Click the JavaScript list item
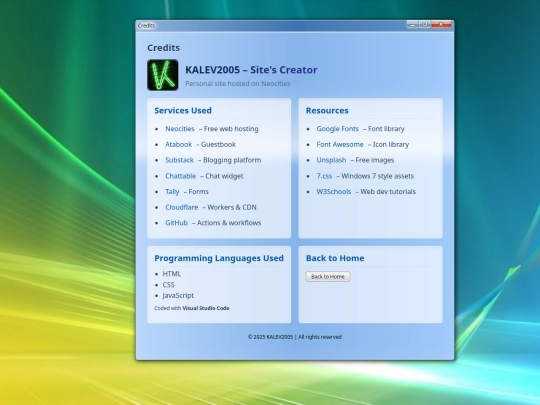The image size is (540, 405). [178, 295]
